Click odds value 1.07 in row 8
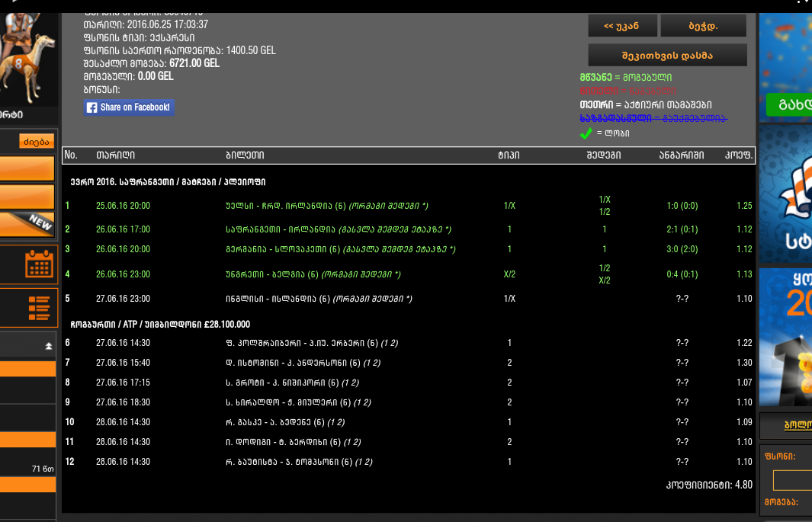 [744, 383]
